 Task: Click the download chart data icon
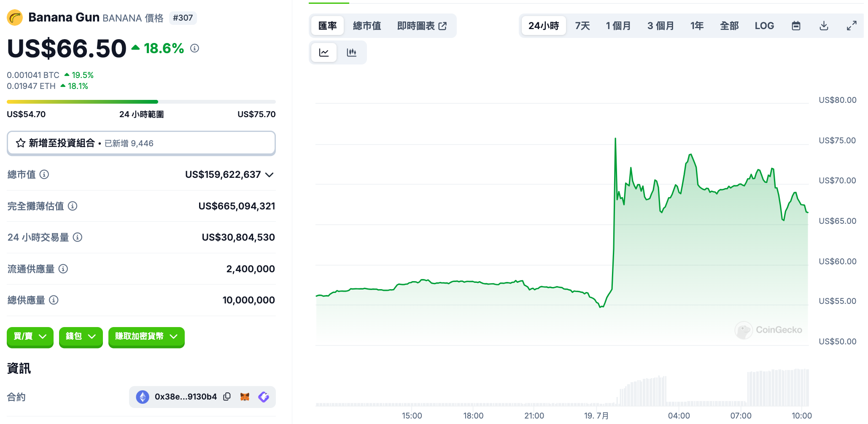[823, 25]
